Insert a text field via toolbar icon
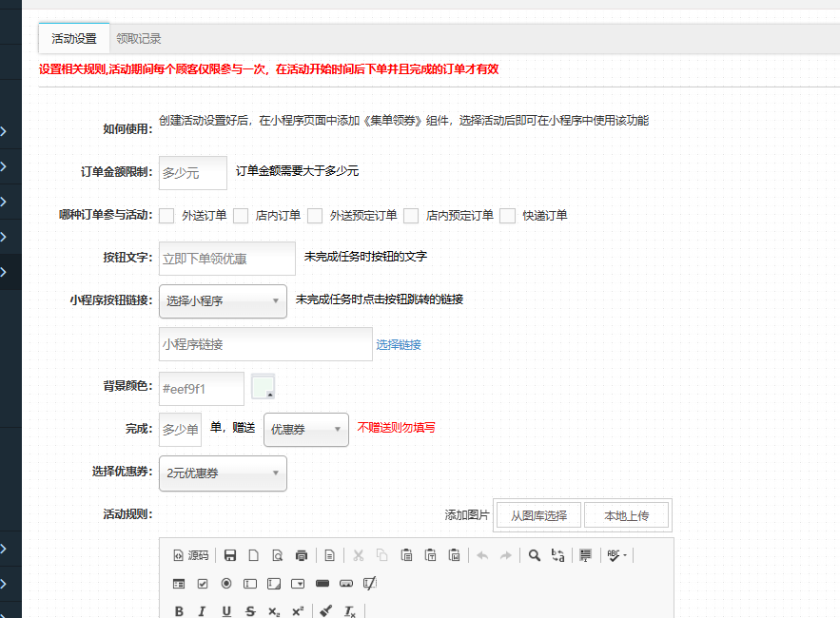The height and width of the screenshot is (618, 840). pos(250,583)
